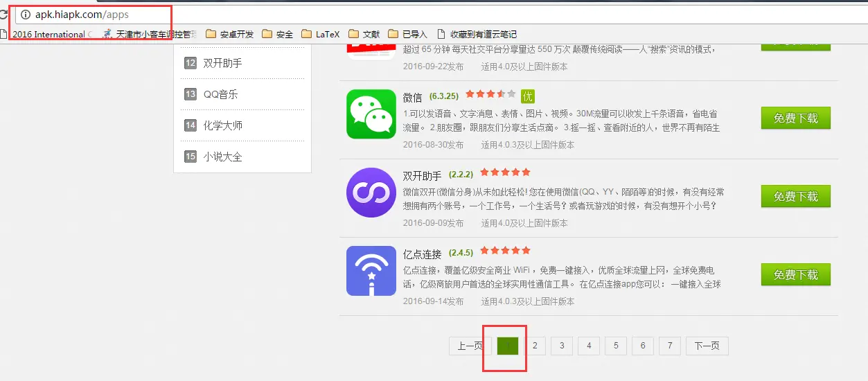Download 亿点连接 with 免费下载 button

coord(795,275)
